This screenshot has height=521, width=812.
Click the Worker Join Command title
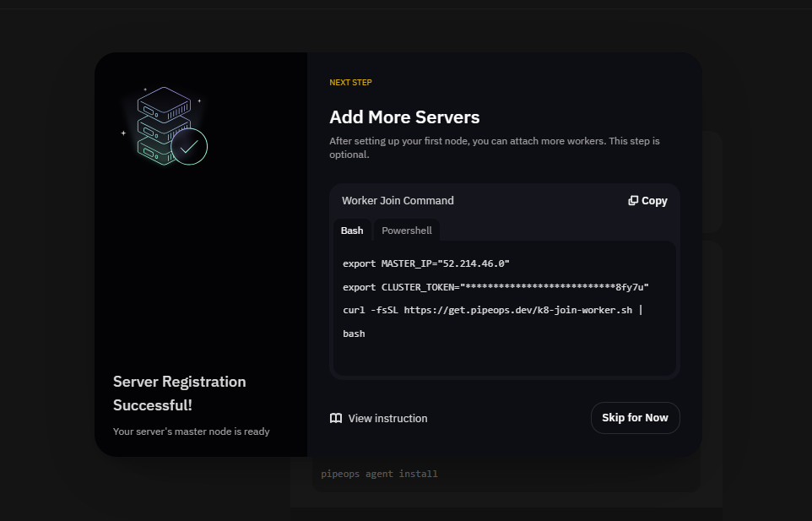(398, 201)
